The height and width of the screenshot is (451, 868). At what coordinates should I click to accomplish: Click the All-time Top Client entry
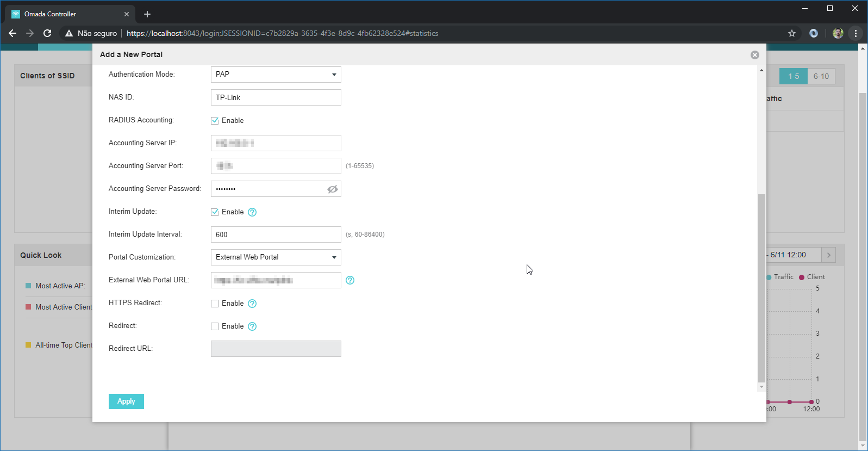(x=64, y=345)
